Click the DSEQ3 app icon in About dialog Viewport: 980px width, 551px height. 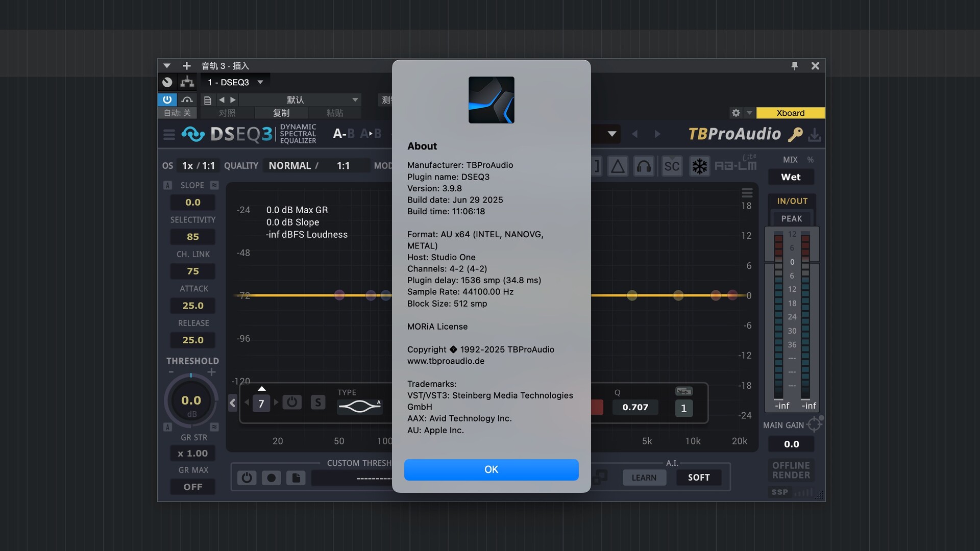click(x=491, y=100)
